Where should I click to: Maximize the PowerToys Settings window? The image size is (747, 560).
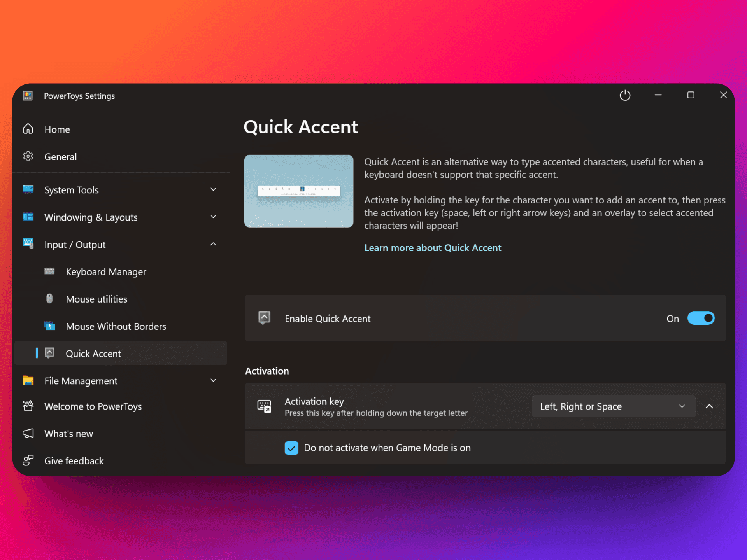click(691, 95)
